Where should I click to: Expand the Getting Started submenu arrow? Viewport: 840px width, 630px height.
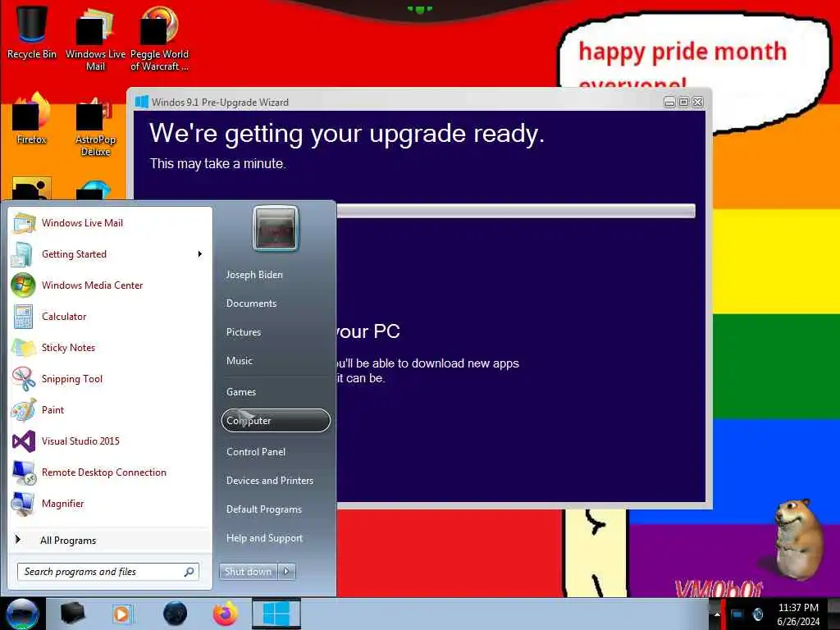[200, 254]
